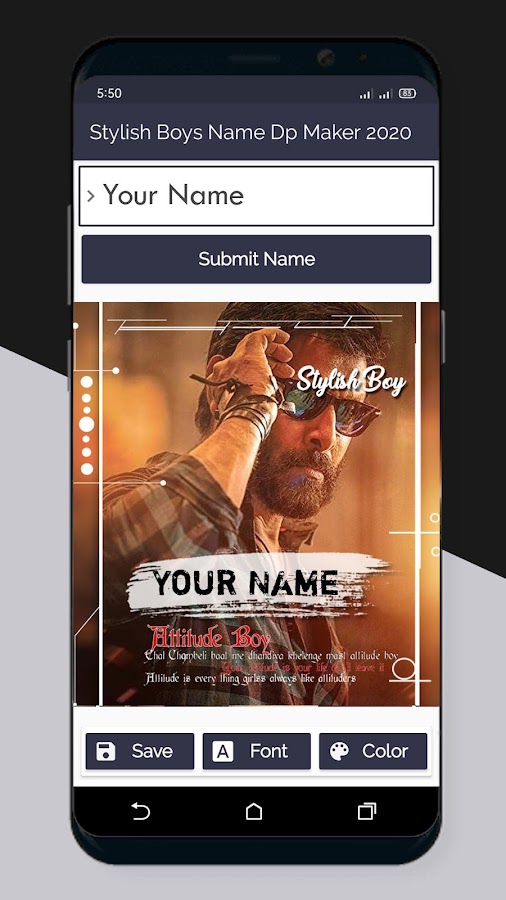Click the chevron beside Your Name field
Viewport: 506px width, 900px height.
tap(91, 196)
